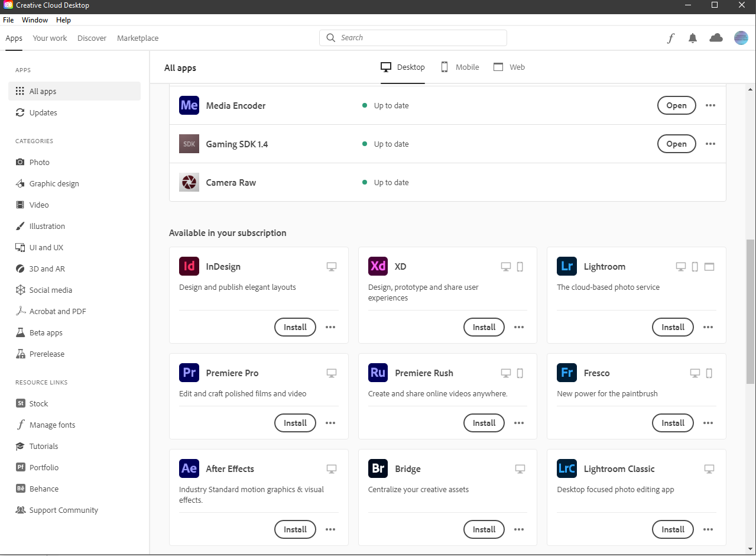Select the Acrobat and PDF category

(57, 311)
